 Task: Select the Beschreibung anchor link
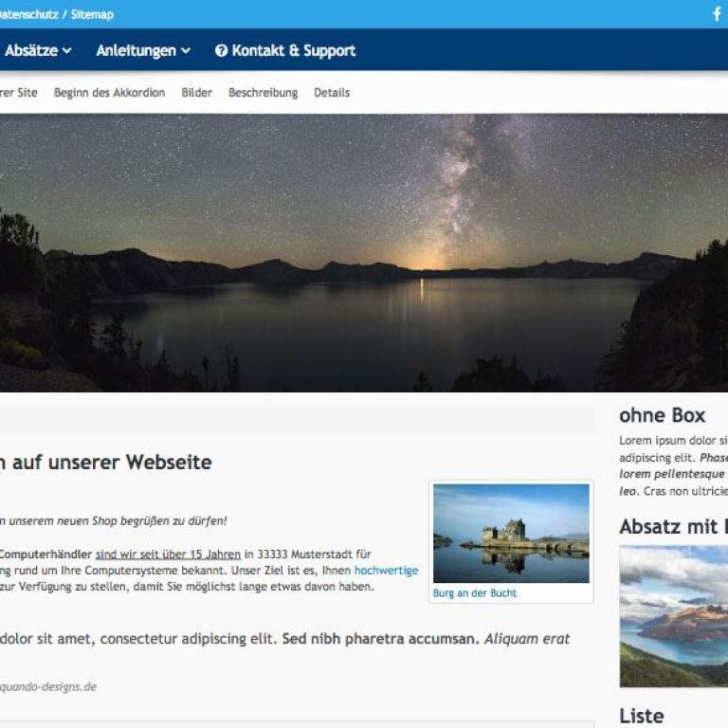click(x=264, y=92)
